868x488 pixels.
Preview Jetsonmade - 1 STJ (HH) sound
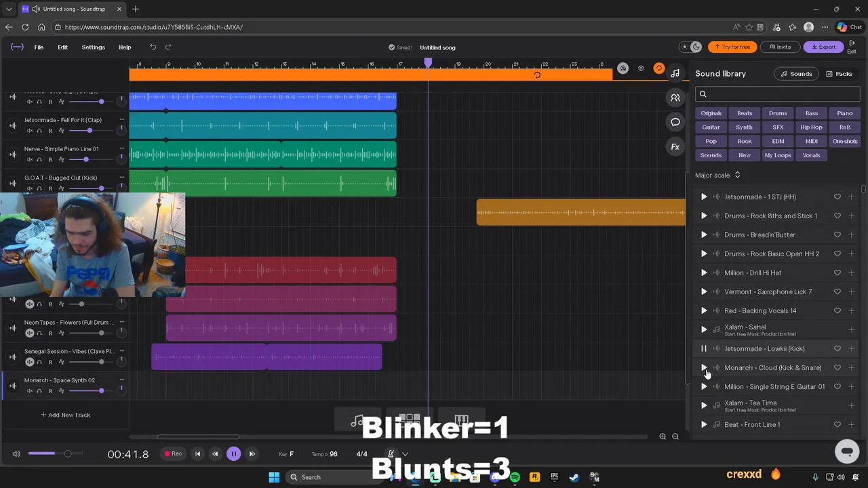pyautogui.click(x=704, y=197)
